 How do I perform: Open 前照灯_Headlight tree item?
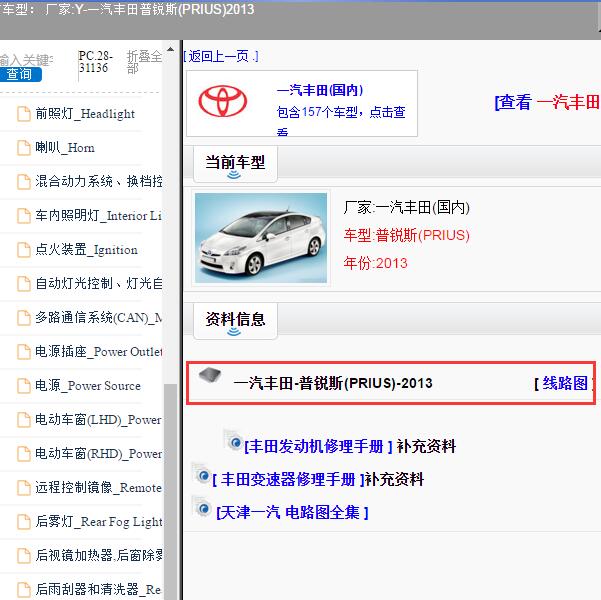click(85, 114)
